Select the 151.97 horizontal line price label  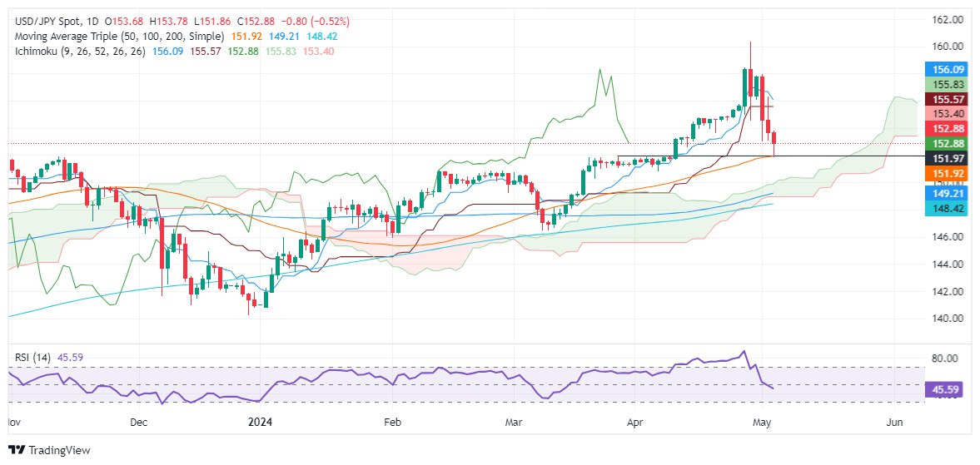(946, 159)
